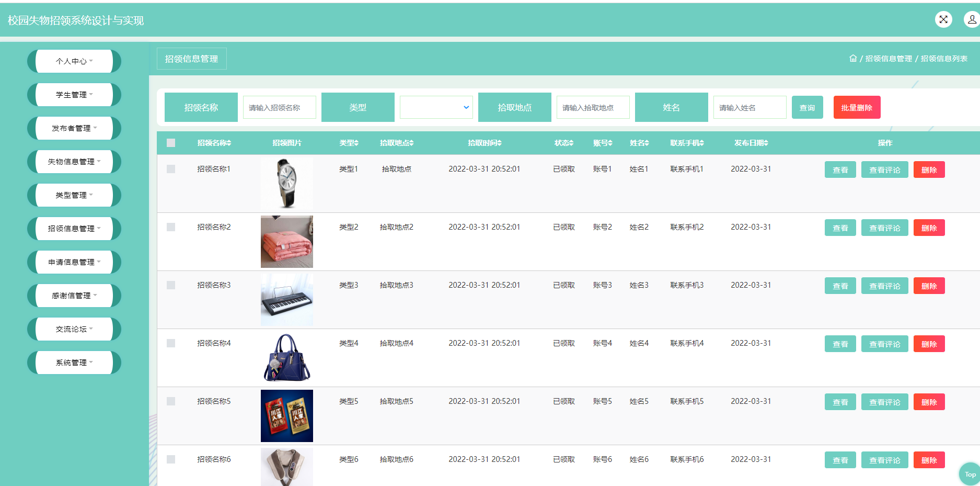Expand the 招领信息管理 sidebar menu
Viewport: 980px width, 486px height.
(x=74, y=229)
